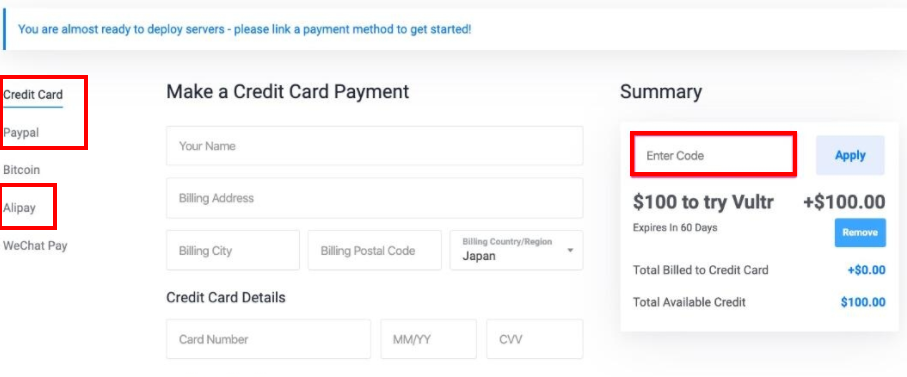907x377 pixels.
Task: Switch to the Paypal payment method
Action: pos(21,132)
